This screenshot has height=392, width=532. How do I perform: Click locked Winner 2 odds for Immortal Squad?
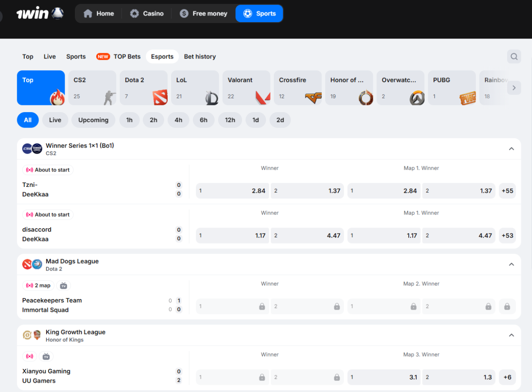pyautogui.click(x=307, y=307)
